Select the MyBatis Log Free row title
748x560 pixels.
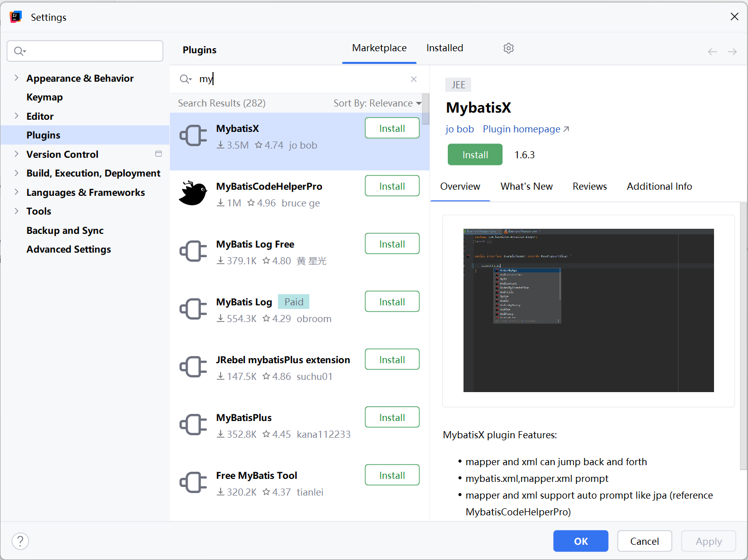tap(255, 244)
